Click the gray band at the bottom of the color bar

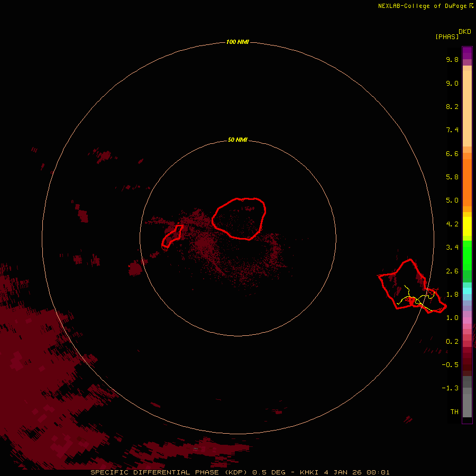pos(467,398)
